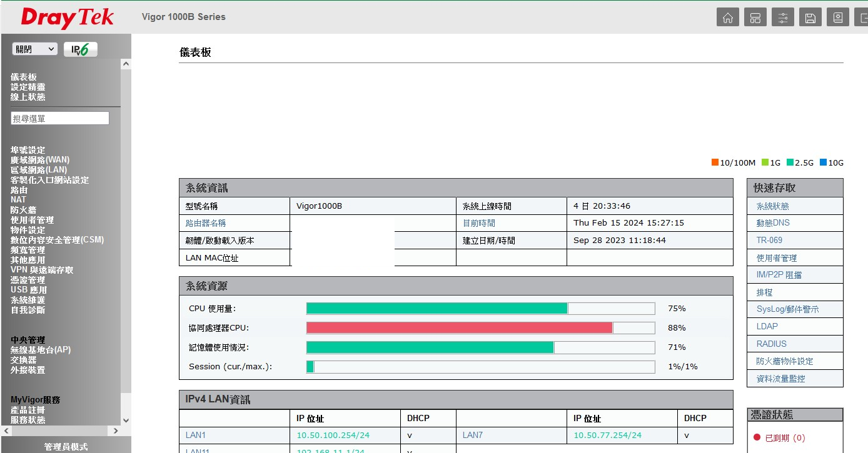Open the manual book icon with gear
This screenshot has height=453, width=868.
point(838,18)
